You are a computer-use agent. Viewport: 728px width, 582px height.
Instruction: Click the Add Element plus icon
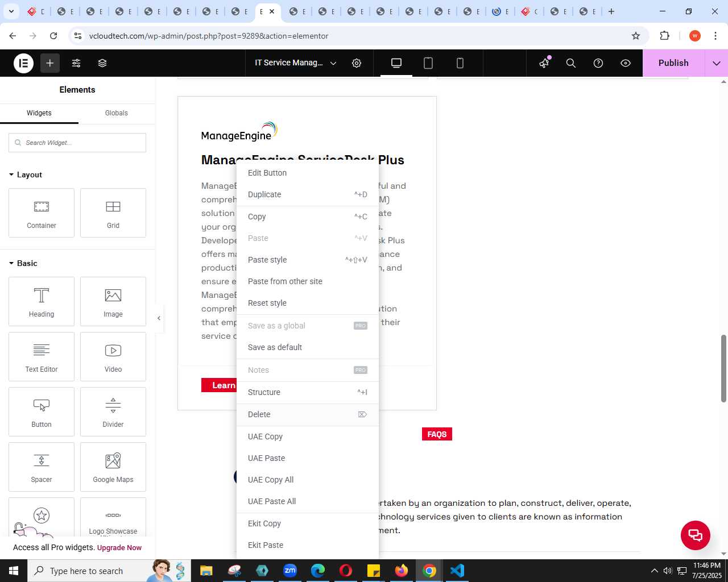coord(50,63)
